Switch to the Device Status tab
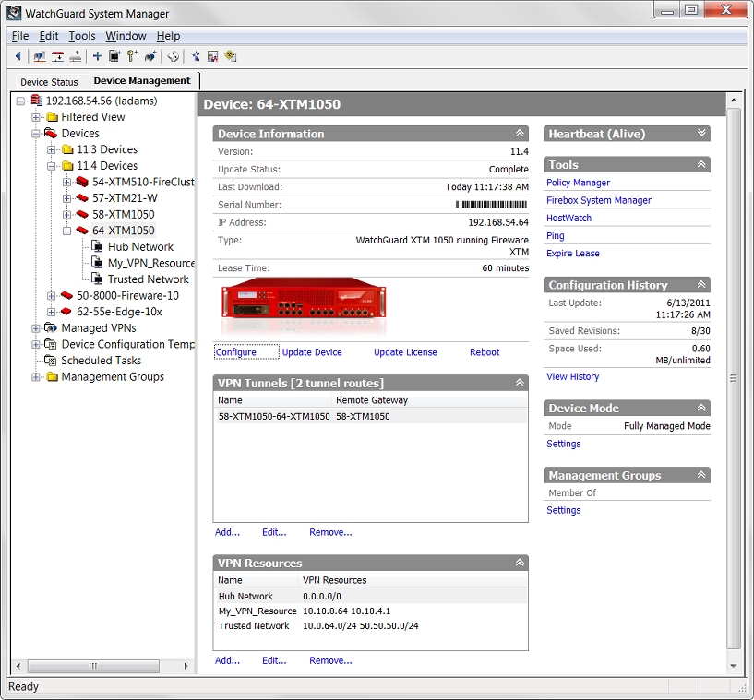 [x=47, y=81]
